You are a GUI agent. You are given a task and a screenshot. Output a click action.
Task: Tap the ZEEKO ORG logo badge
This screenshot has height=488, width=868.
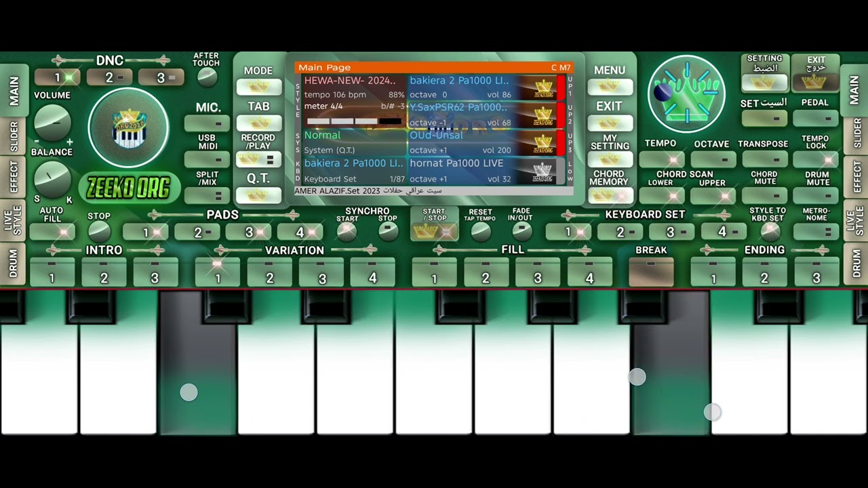(130, 188)
